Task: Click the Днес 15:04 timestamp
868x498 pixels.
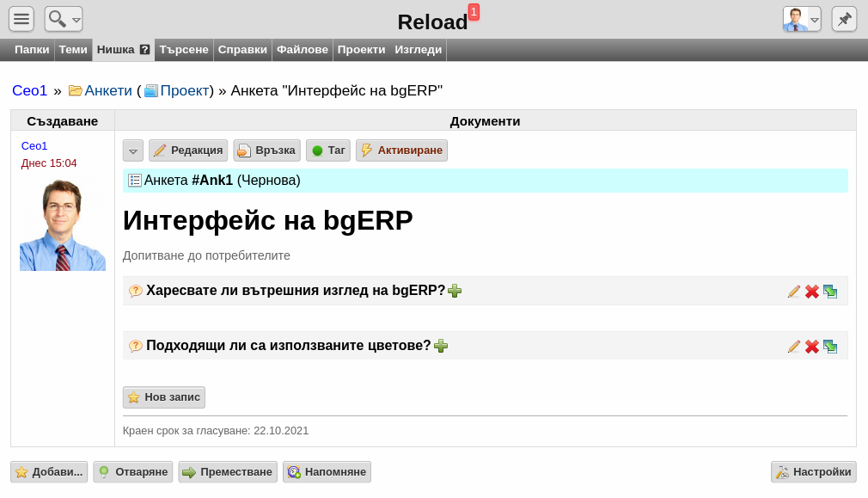Action: tap(49, 163)
